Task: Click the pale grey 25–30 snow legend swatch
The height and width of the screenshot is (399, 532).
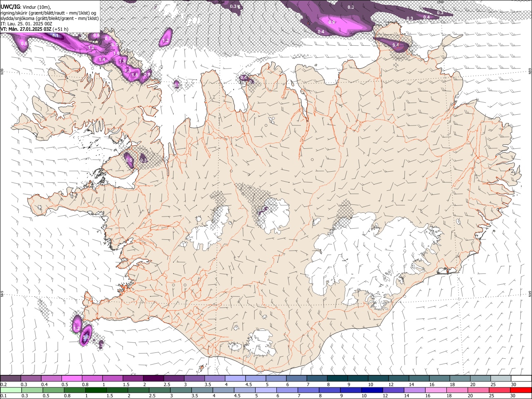Action: (x=500, y=378)
